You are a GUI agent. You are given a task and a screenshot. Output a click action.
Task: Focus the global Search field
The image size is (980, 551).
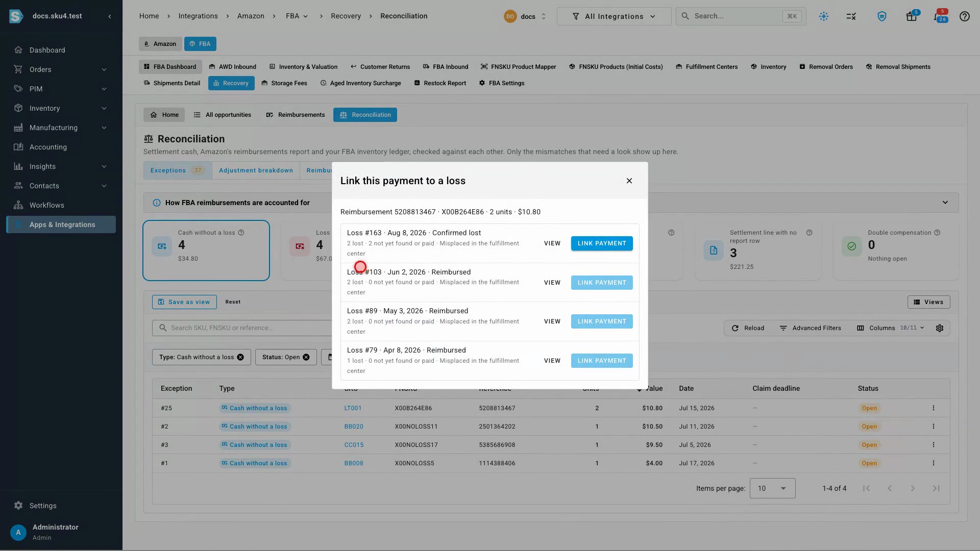tap(741, 16)
